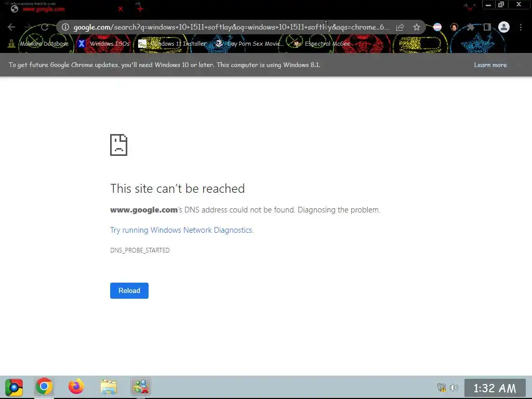Close the www.google.com tab
The image size is (532, 399).
[121, 9]
